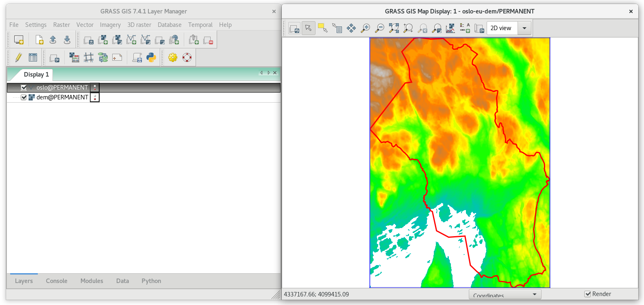The height and width of the screenshot is (305, 644).
Task: Activate the Zoom in magnifier tool
Action: tap(366, 28)
